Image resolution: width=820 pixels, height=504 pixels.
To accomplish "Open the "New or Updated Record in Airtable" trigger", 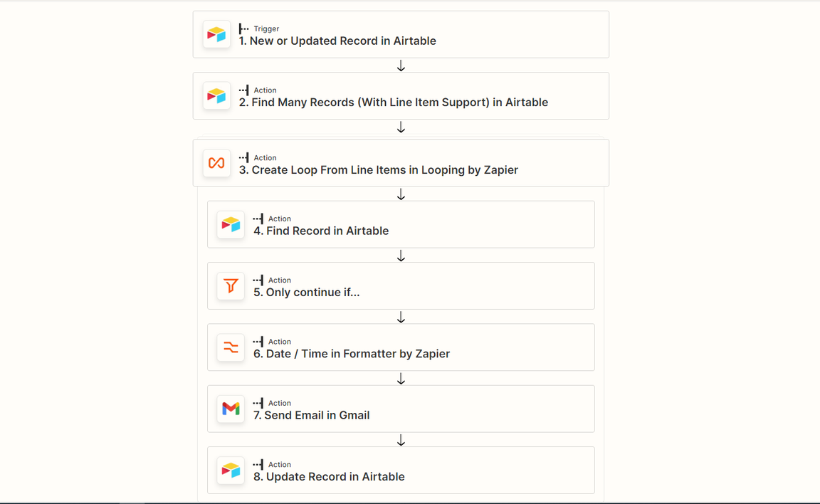I will (337, 41).
